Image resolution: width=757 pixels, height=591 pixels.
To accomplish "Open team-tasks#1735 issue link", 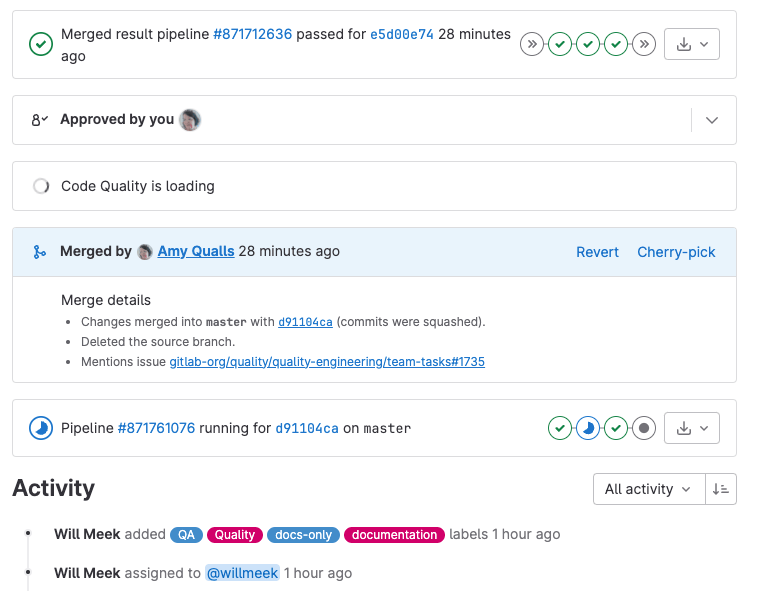I will click(x=327, y=361).
